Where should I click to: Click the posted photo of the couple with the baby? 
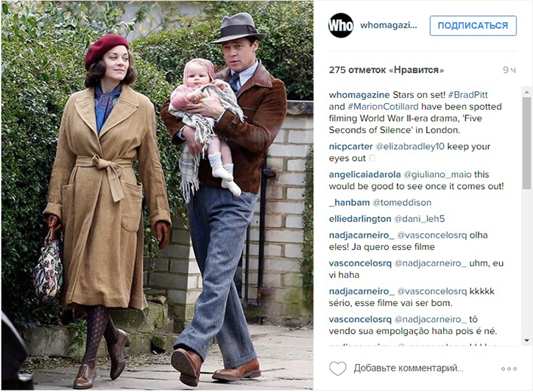click(x=158, y=196)
